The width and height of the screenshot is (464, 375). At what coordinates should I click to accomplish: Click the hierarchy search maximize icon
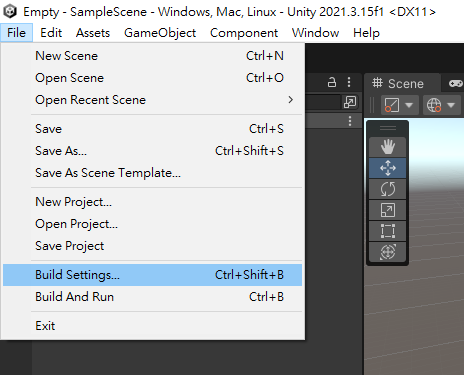(x=350, y=102)
